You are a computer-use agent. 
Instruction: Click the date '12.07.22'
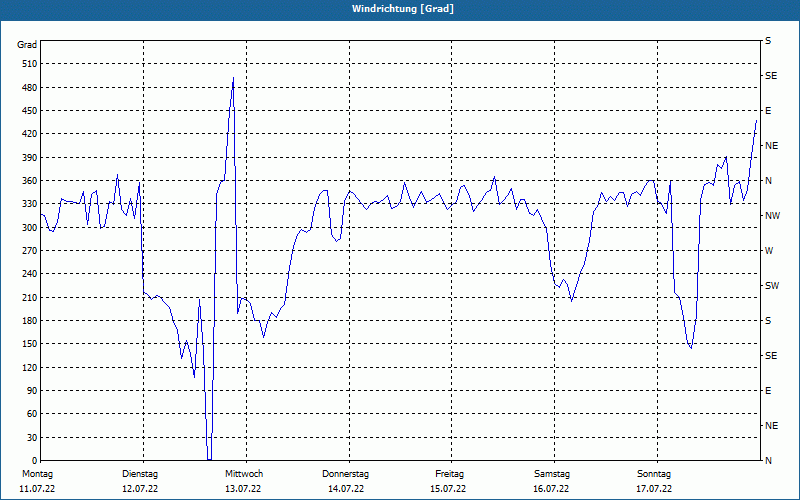tap(140, 489)
